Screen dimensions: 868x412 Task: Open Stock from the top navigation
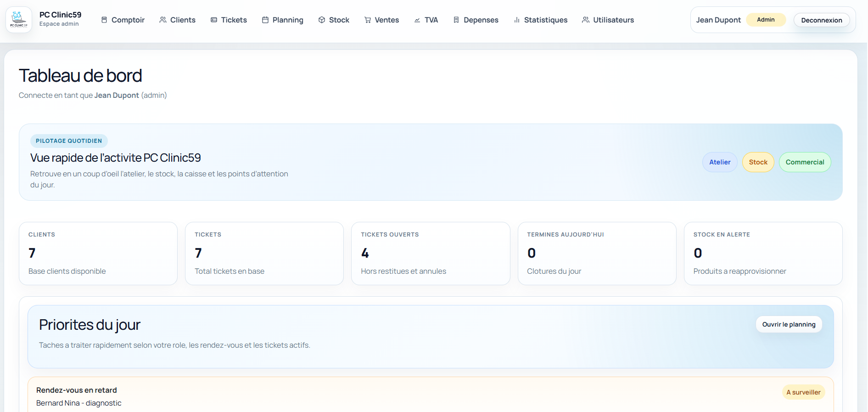(x=334, y=20)
